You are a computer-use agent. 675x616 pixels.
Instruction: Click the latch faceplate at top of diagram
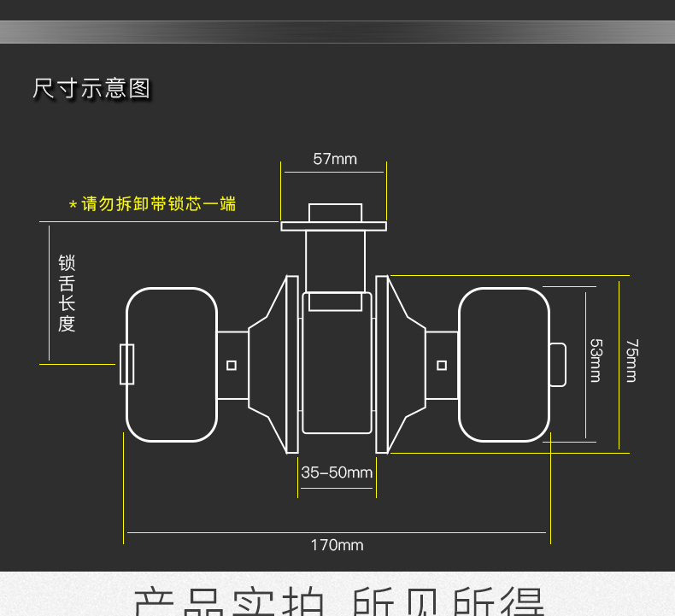click(334, 226)
